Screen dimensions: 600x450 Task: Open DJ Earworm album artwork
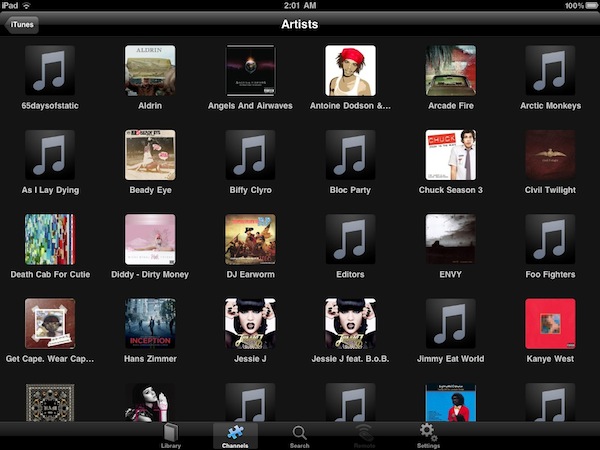pyautogui.click(x=250, y=239)
